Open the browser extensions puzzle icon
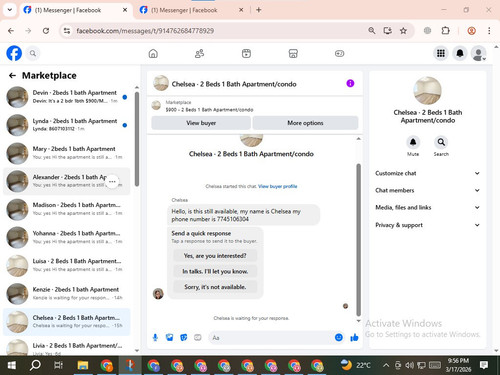The image size is (500, 375). tap(445, 31)
